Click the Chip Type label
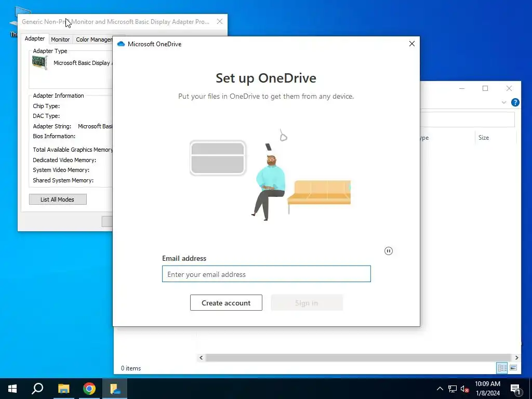Image resolution: width=532 pixels, height=399 pixels. point(46,106)
